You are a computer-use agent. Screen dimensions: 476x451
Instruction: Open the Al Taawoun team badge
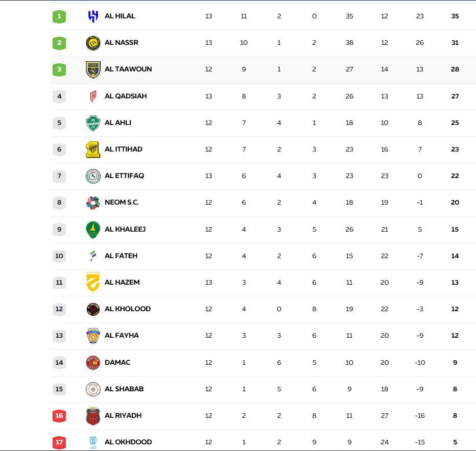[x=93, y=69]
